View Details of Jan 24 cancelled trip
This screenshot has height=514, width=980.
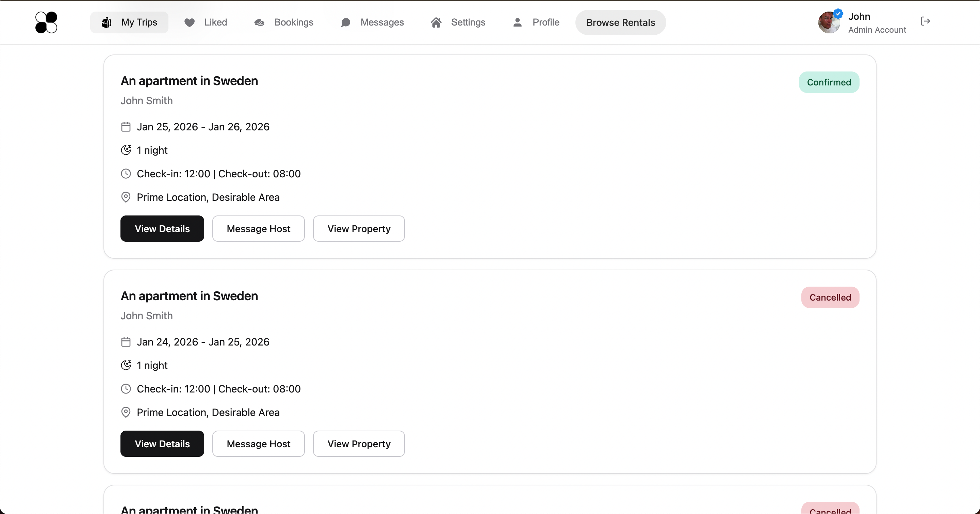[x=162, y=444]
